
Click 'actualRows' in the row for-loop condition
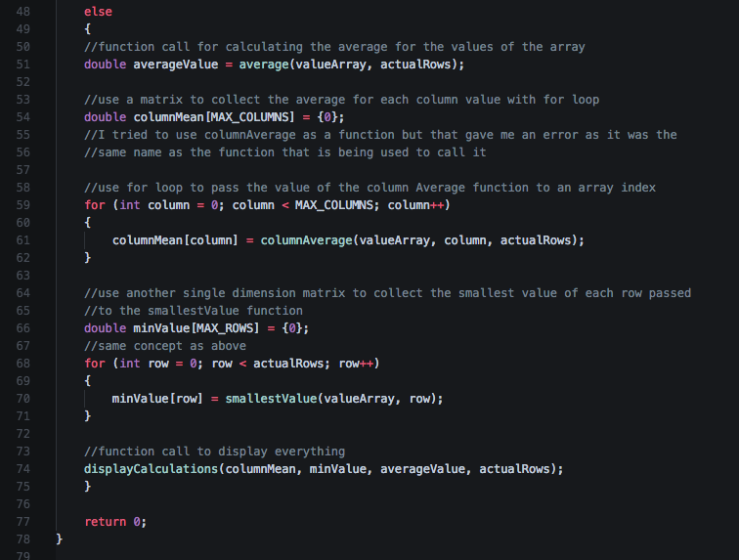pos(288,364)
